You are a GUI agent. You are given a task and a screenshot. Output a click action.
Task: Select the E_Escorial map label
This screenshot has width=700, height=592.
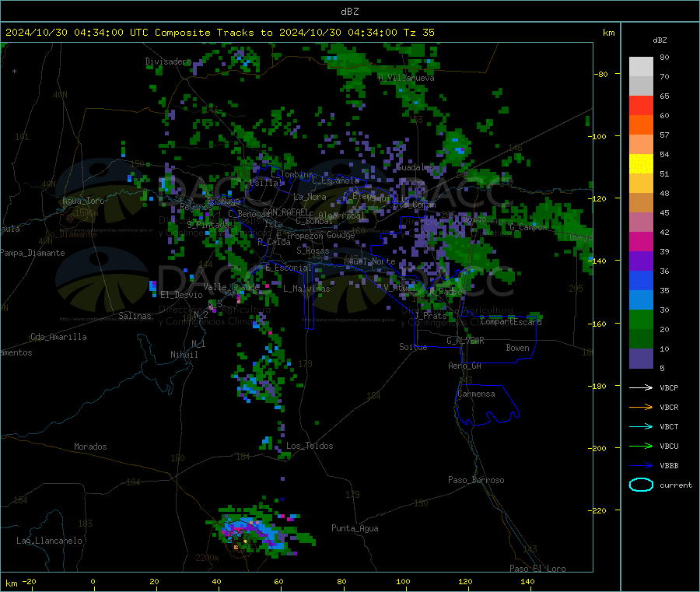coord(288,268)
